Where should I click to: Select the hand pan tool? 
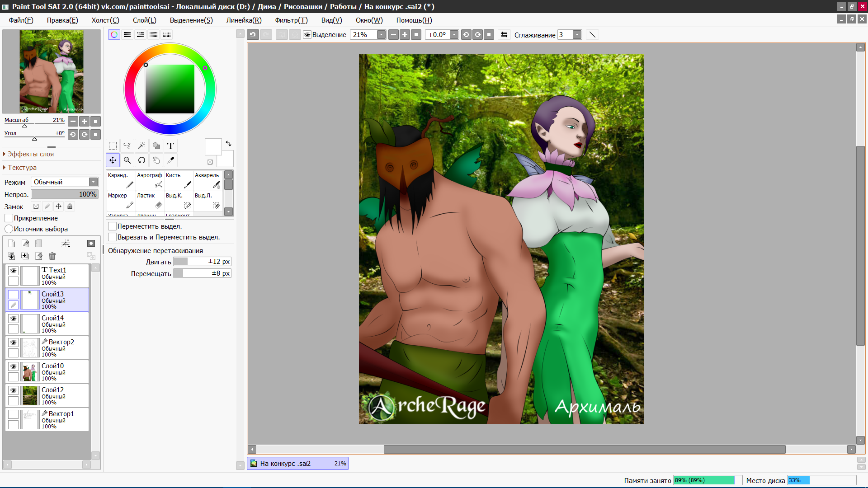(156, 160)
